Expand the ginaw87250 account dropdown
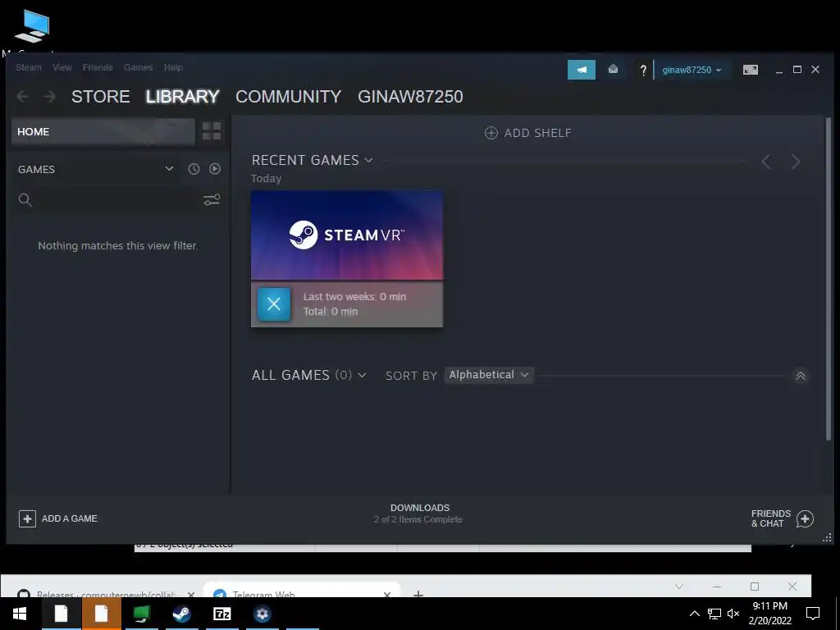The image size is (840, 630). (692, 70)
